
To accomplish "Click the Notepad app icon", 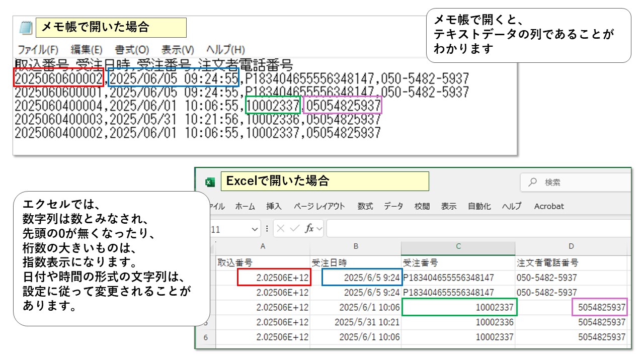I will pyautogui.click(x=25, y=28).
